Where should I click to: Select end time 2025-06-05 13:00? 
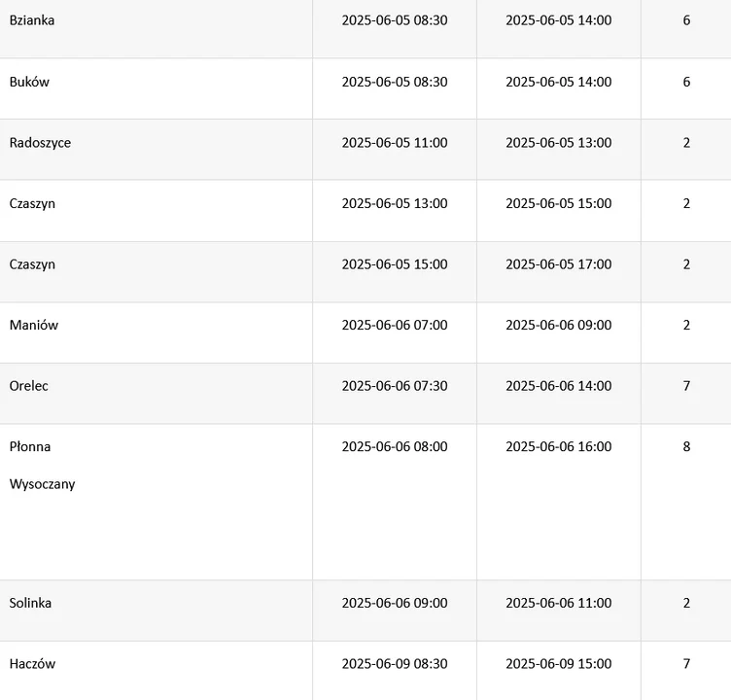(558, 143)
